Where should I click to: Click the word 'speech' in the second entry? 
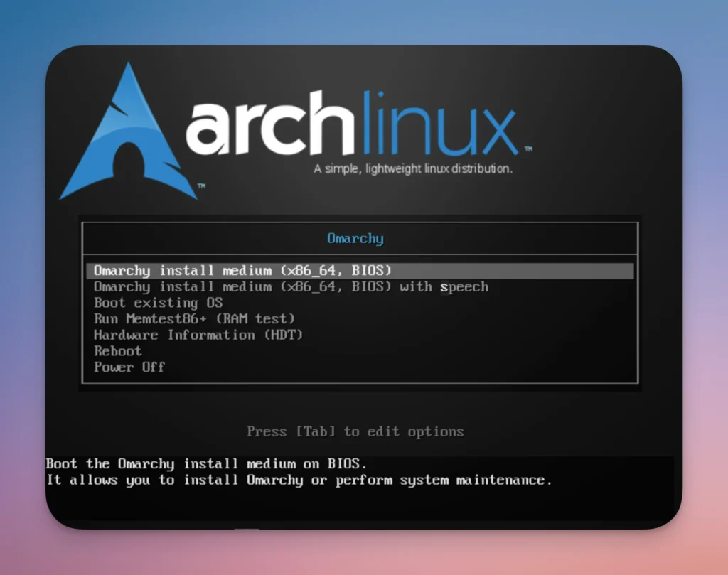click(464, 287)
